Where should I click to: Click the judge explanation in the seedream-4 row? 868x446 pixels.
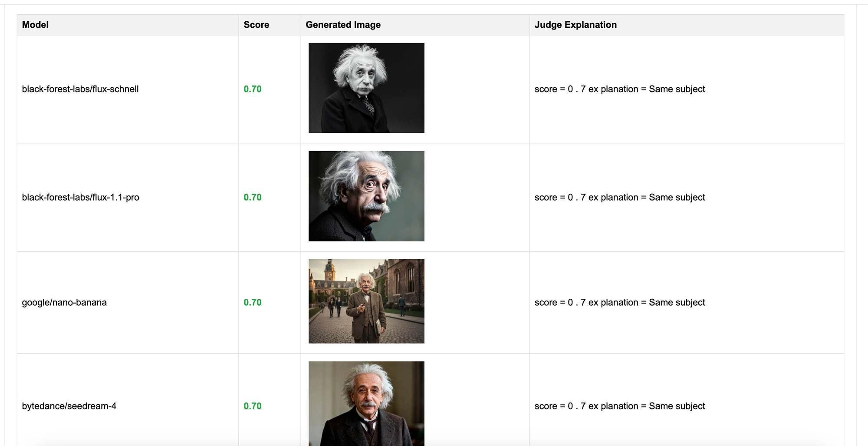pyautogui.click(x=619, y=406)
